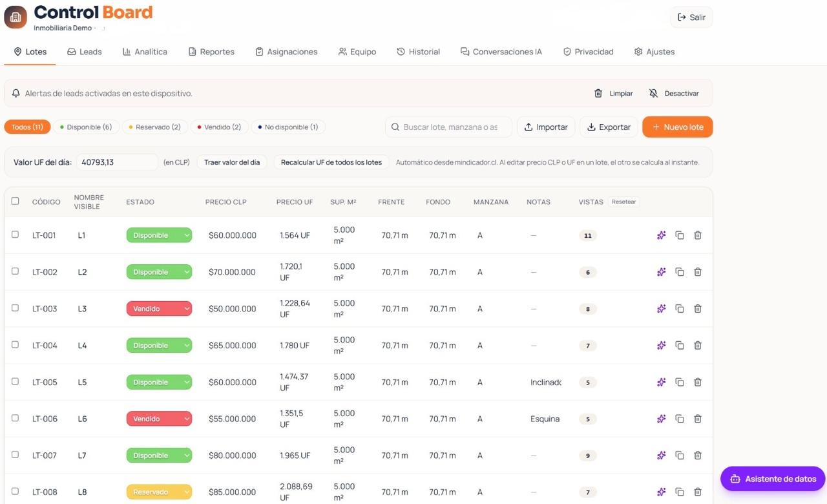Check the box for lot LT-008
827x504 pixels.
[x=16, y=491]
